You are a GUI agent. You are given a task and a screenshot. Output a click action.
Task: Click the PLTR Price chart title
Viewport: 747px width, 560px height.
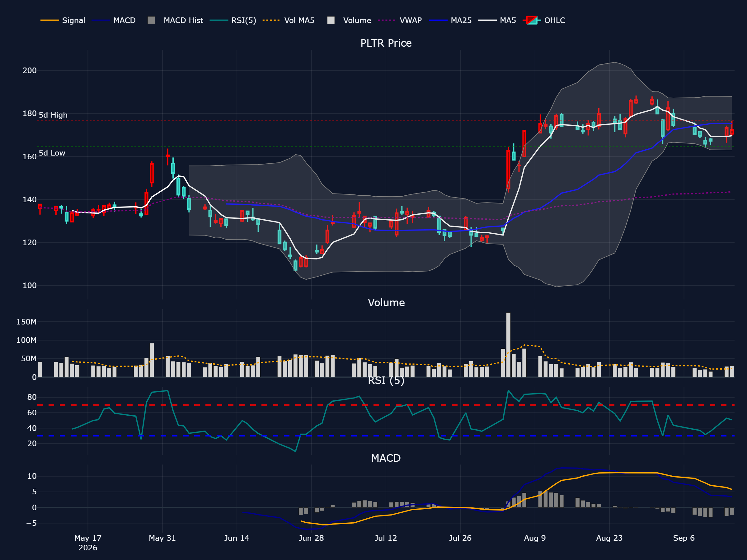[386, 43]
